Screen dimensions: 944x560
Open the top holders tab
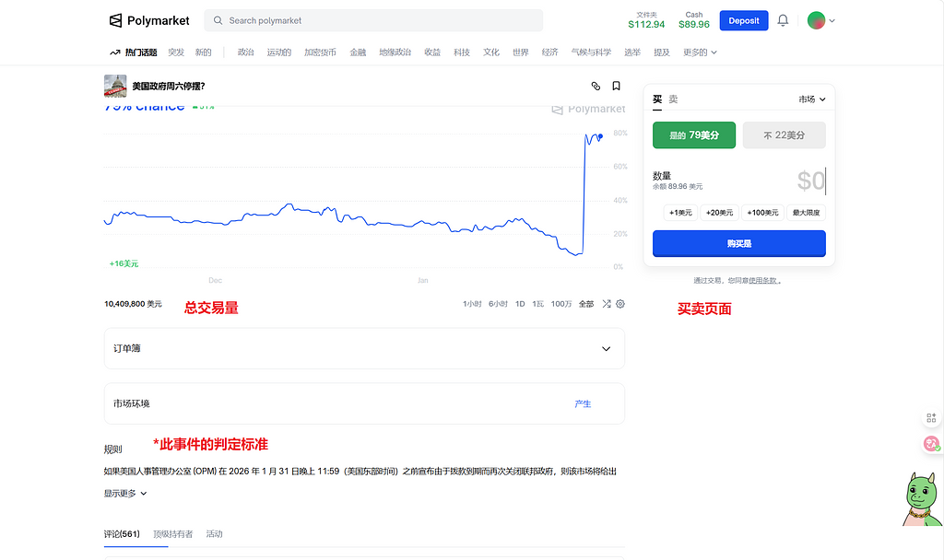[x=172, y=534]
